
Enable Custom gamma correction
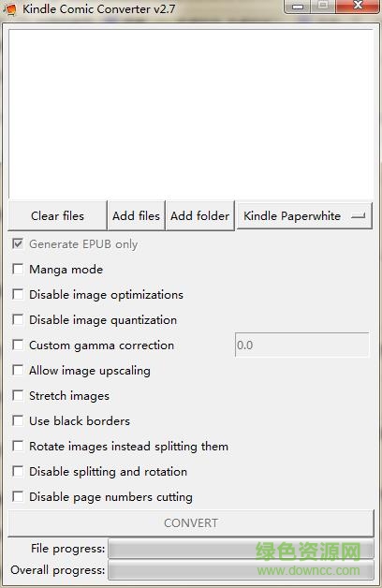[18, 345]
